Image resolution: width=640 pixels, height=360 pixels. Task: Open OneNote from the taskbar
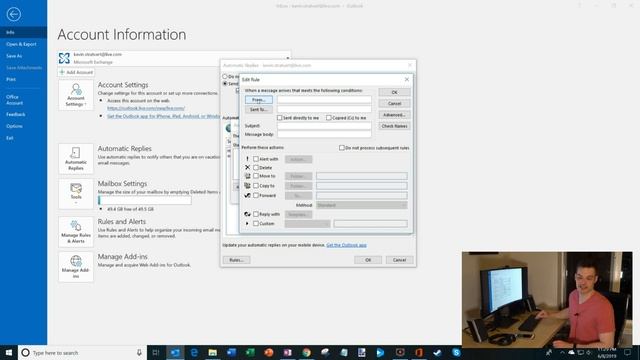click(287, 353)
